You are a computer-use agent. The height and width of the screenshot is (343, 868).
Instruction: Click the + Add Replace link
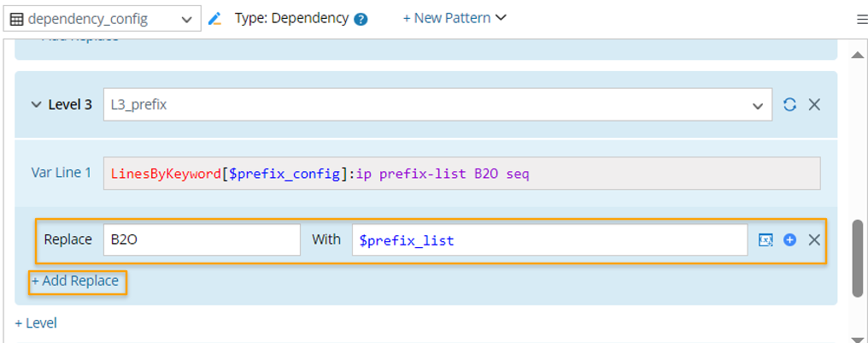(x=75, y=281)
